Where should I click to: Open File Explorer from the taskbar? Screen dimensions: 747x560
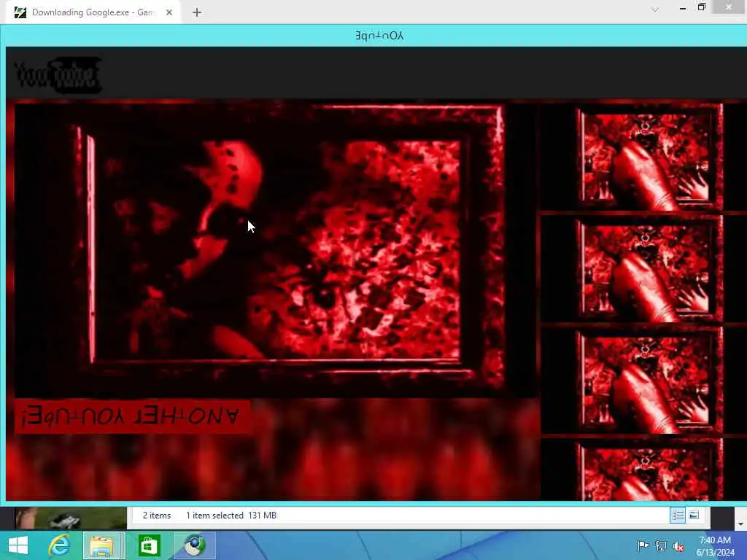point(102,545)
